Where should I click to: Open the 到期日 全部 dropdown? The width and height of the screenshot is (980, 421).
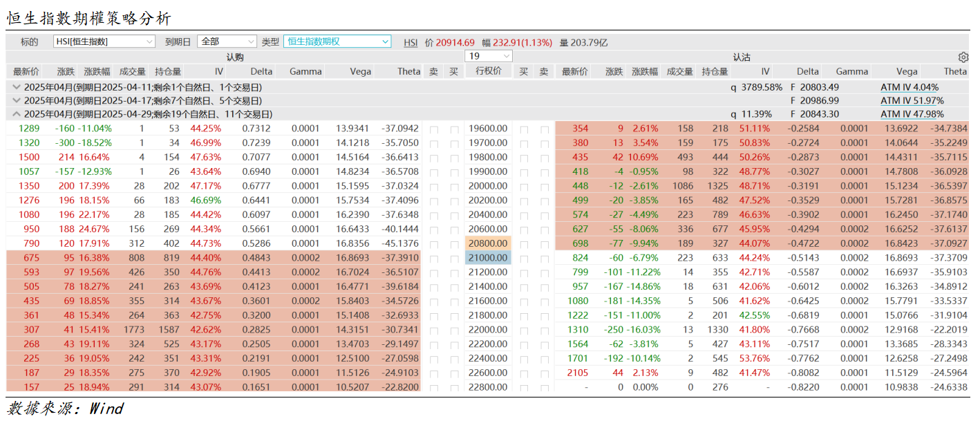pos(227,41)
